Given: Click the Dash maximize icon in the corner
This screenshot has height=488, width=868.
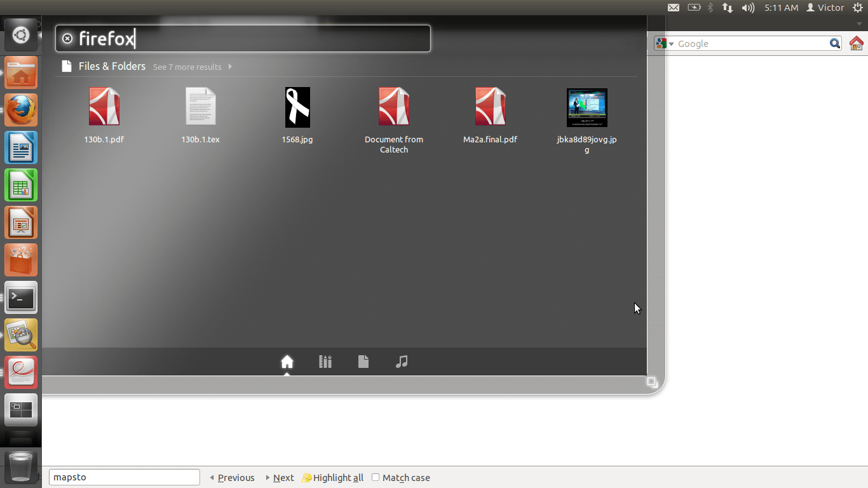Looking at the screenshot, I should (652, 382).
